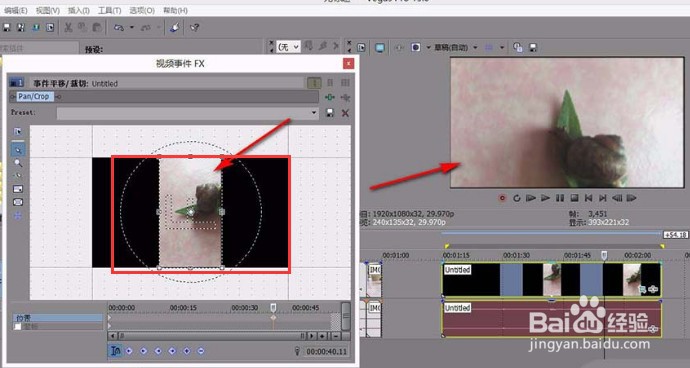The height and width of the screenshot is (368, 690).
Task: Enable the 蒙版 mask checkbox
Action: 18,326
